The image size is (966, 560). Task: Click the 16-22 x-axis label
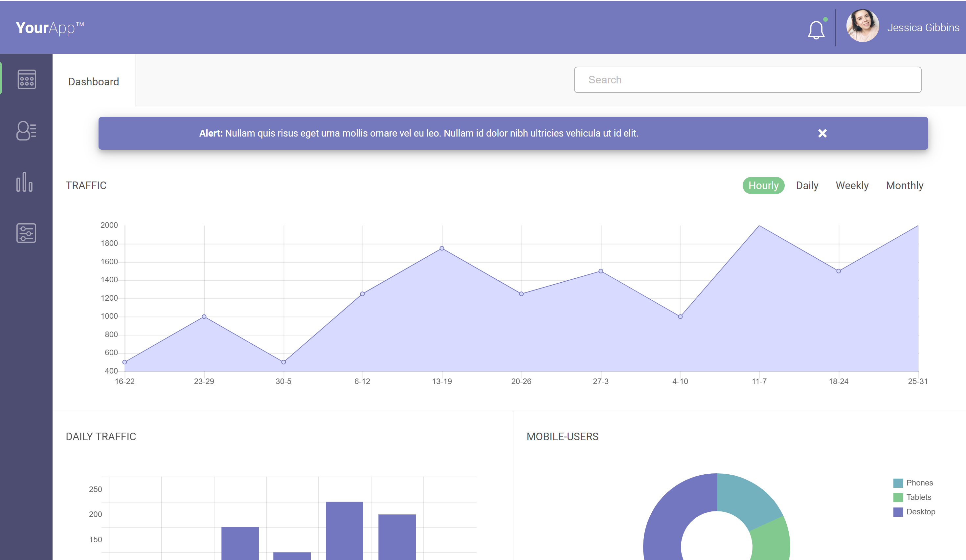pyautogui.click(x=124, y=381)
